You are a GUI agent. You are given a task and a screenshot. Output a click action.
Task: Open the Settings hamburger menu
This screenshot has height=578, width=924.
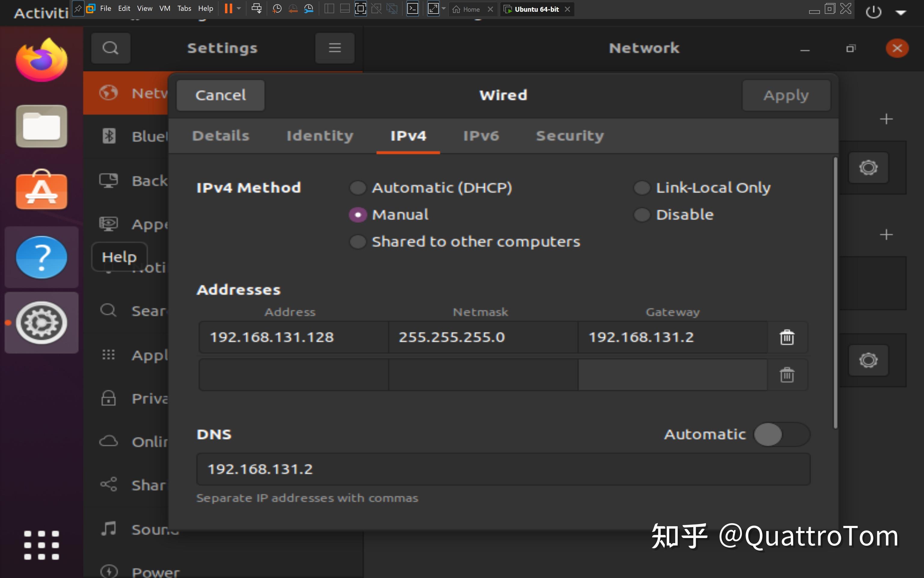point(335,48)
